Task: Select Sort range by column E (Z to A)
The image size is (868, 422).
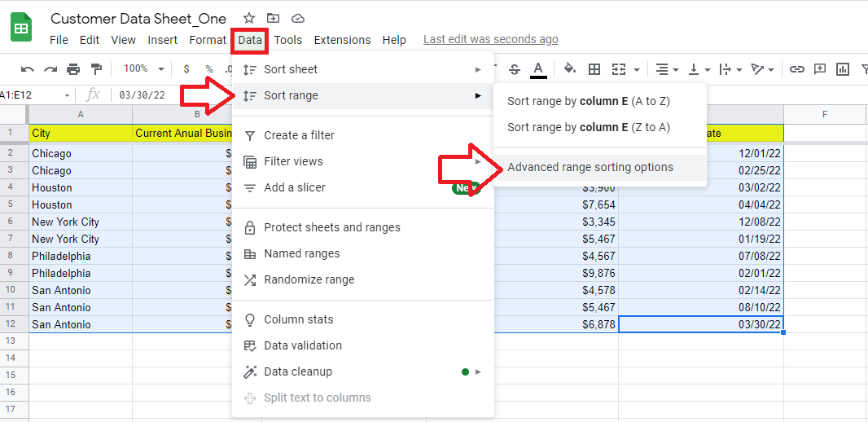Action: click(x=588, y=127)
